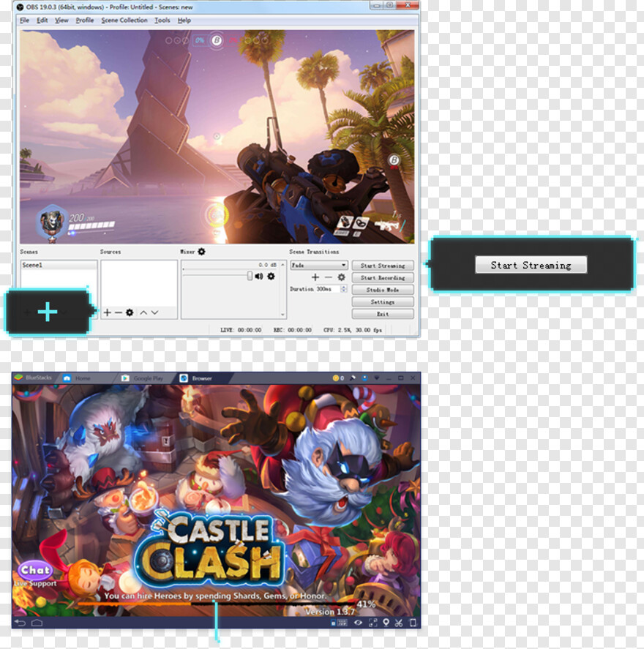Viewport: 644px width, 649px height.
Task: Open the mixer channel gear options
Action: 271,276
